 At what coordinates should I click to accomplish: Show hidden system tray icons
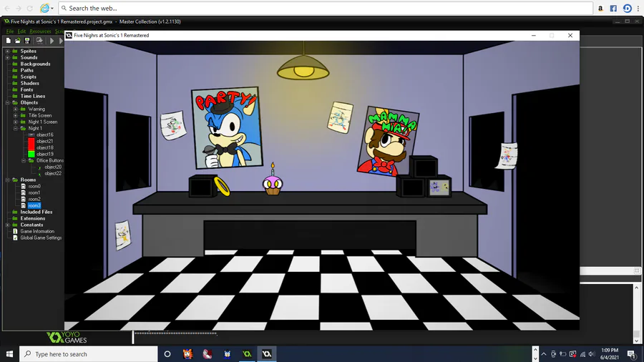coord(543,354)
